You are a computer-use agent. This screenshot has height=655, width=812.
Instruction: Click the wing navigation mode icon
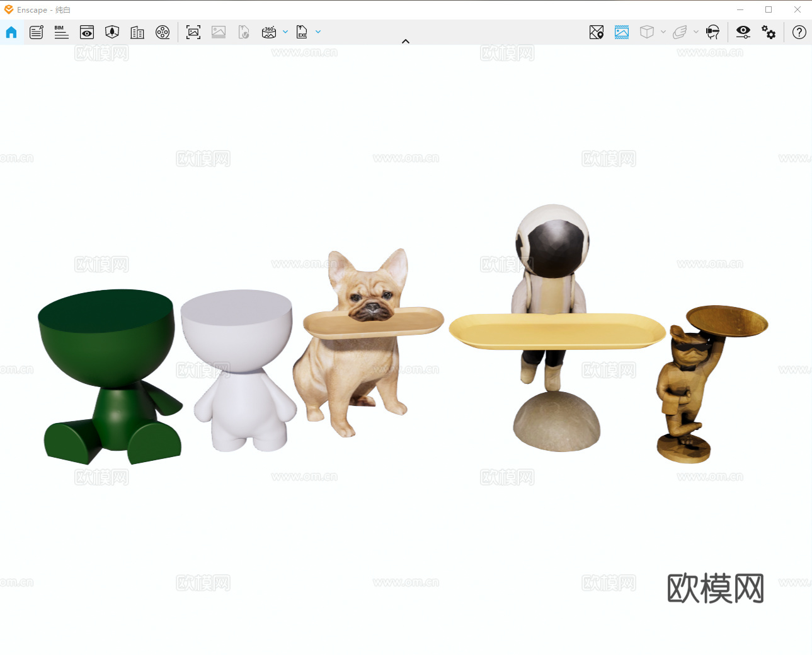pos(680,32)
